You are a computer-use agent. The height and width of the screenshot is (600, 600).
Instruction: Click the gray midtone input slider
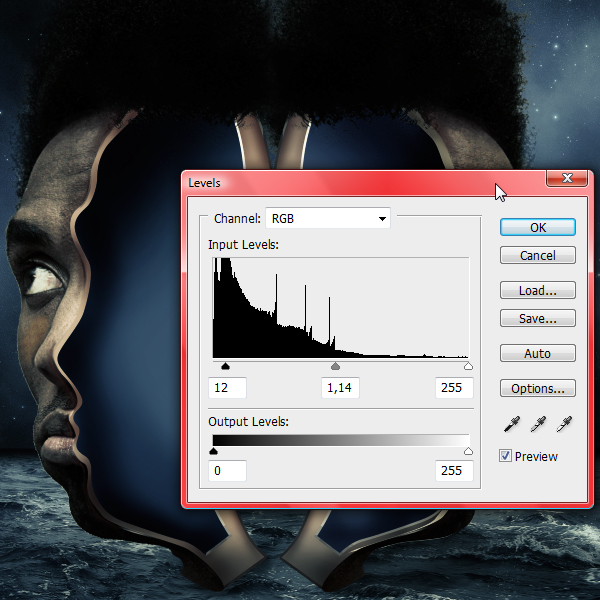coord(335,367)
